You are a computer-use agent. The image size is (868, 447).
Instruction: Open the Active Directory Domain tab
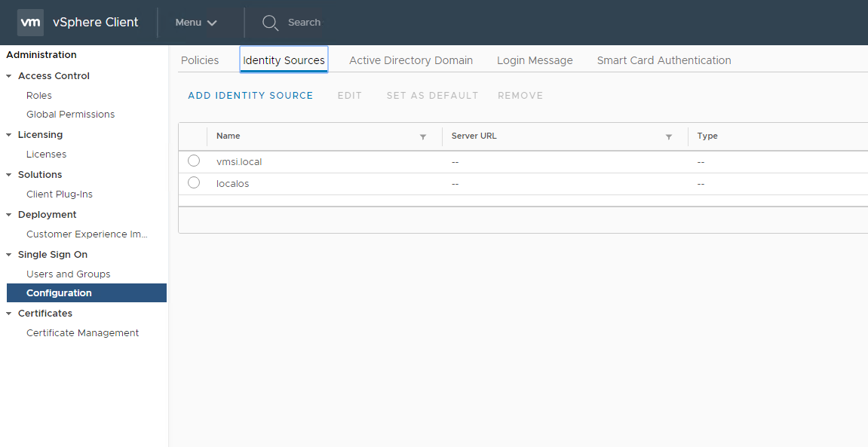[411, 60]
